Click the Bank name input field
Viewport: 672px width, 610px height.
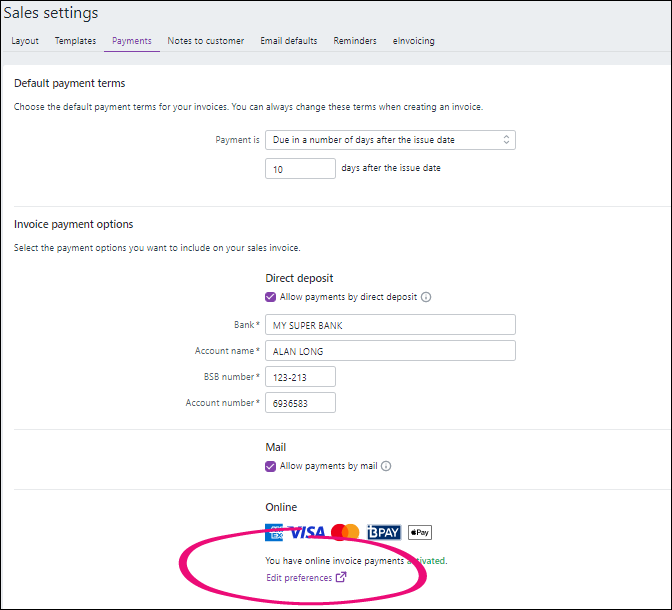[x=390, y=325]
